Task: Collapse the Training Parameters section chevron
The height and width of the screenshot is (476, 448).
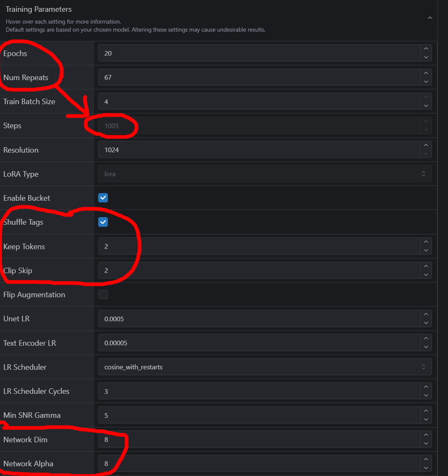Action: tap(430, 18)
